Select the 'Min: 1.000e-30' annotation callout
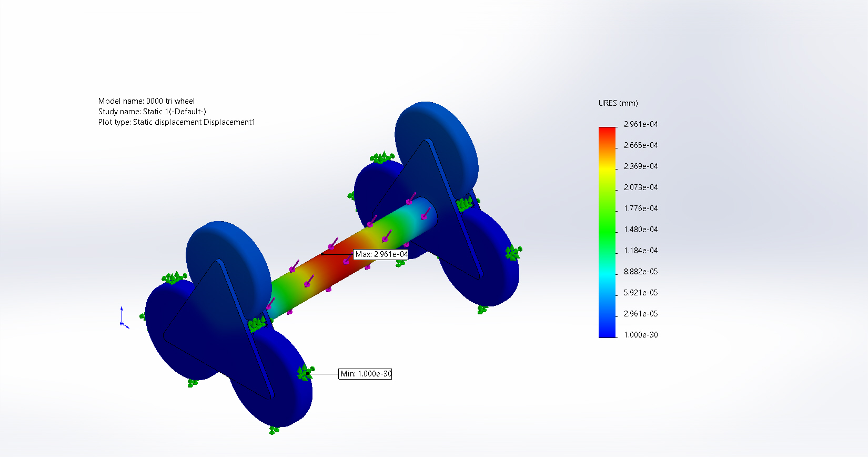Viewport: 868px width, 457px height. [366, 374]
